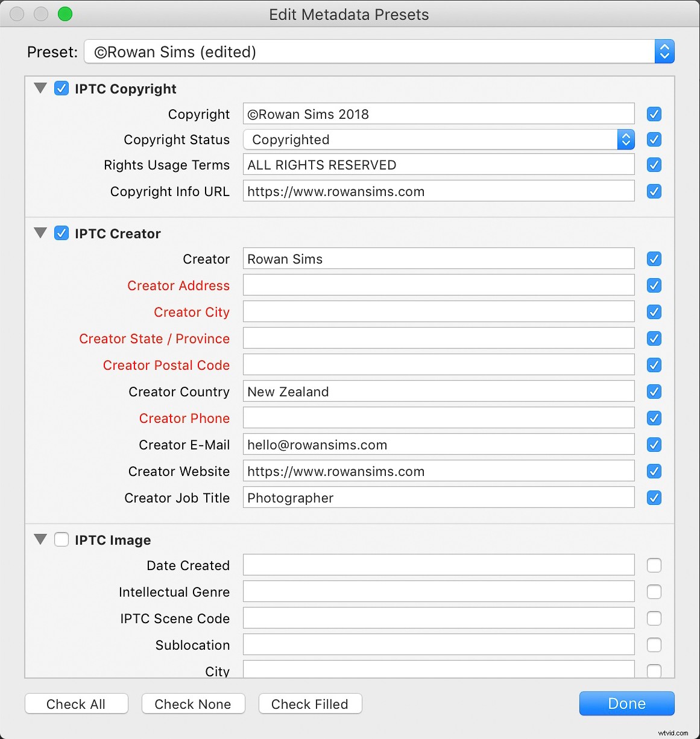
Task: Select the Check Filled button
Action: 310,703
